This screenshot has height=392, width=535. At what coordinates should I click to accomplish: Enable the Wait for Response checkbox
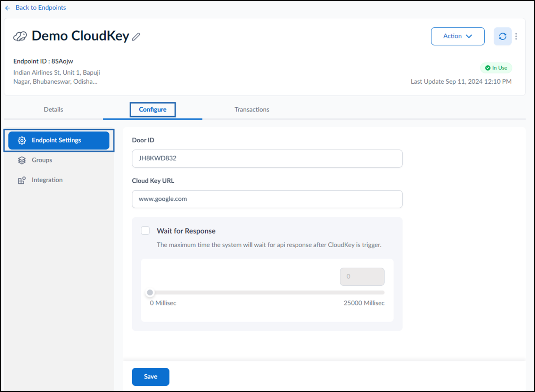(x=145, y=231)
